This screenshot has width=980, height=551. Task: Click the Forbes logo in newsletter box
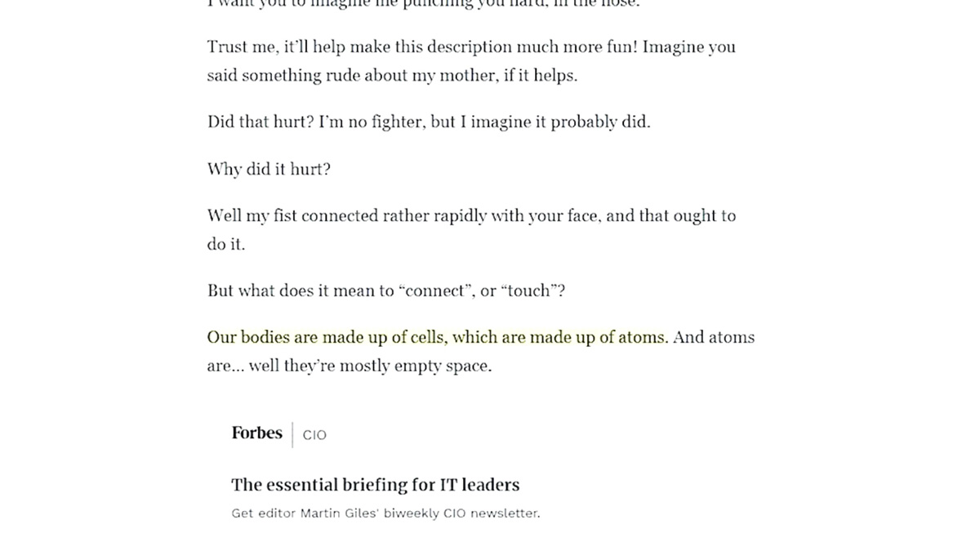coord(256,433)
